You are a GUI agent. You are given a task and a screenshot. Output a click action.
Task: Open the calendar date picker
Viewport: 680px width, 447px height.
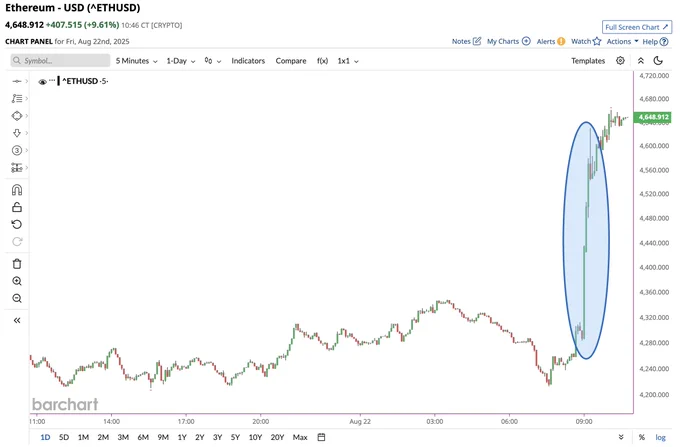[321, 437]
